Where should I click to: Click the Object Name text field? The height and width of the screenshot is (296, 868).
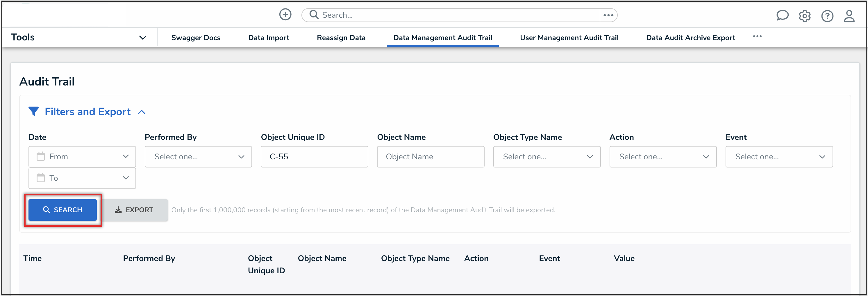pos(430,156)
